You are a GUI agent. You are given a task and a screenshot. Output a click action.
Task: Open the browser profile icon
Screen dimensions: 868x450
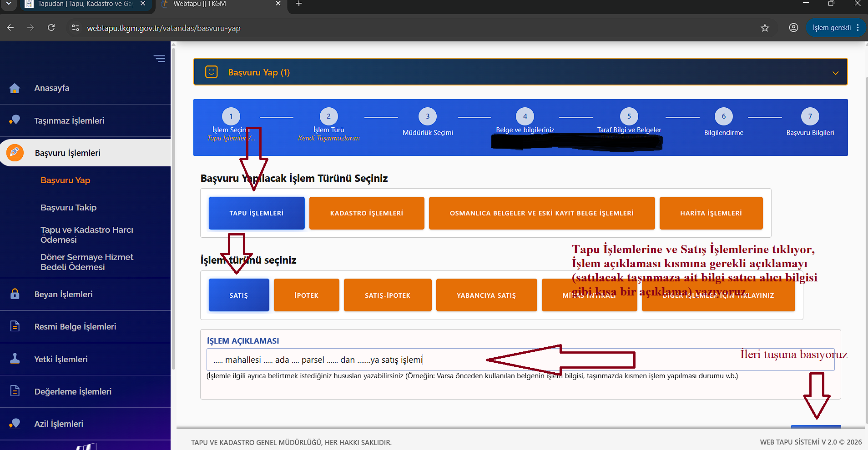pyautogui.click(x=793, y=28)
